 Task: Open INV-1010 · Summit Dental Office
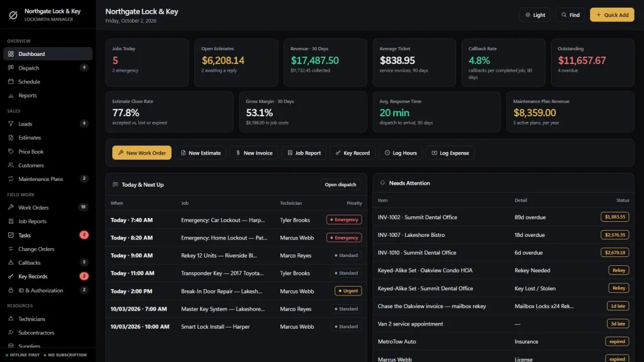[504, 253]
